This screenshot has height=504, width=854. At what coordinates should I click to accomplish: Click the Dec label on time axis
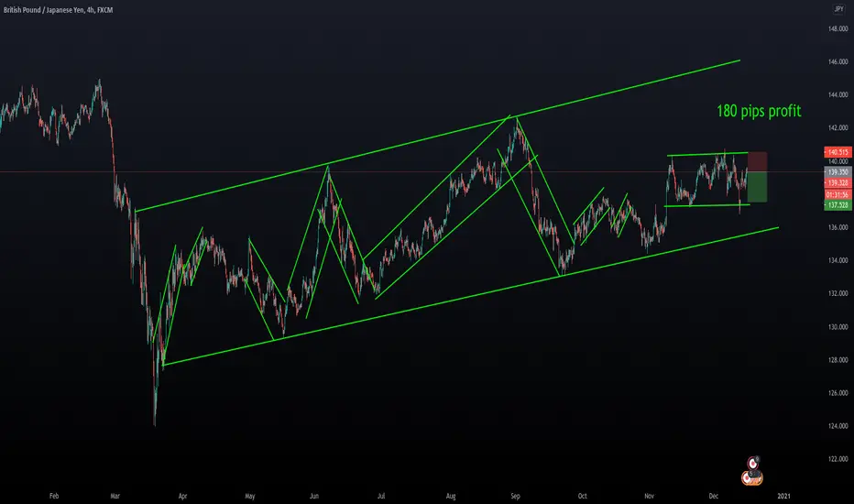(714, 496)
